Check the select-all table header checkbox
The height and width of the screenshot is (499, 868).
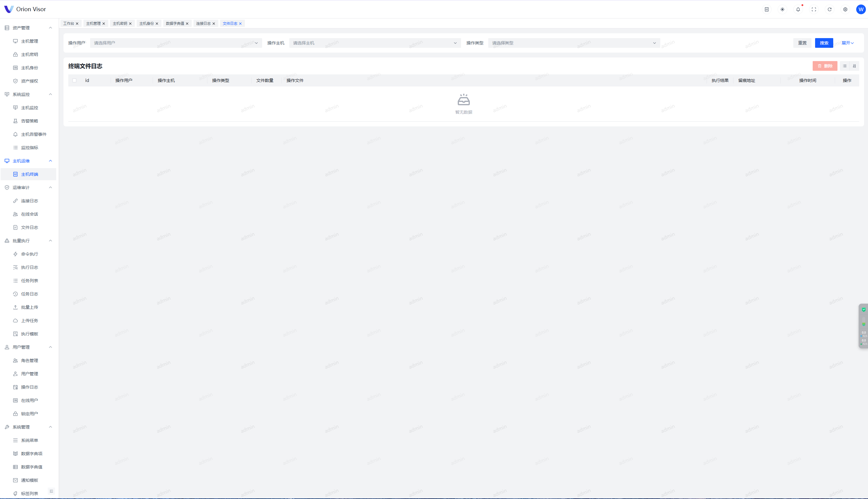click(74, 80)
